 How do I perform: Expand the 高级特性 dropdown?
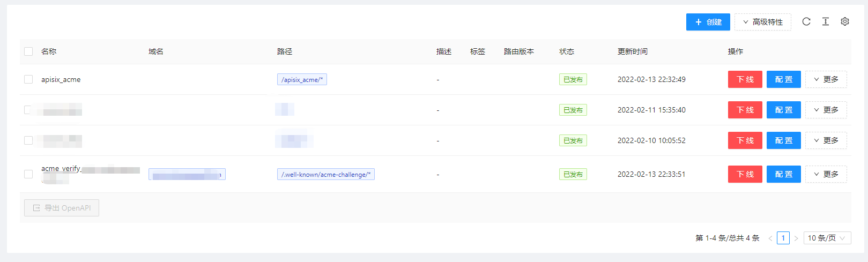[762, 22]
